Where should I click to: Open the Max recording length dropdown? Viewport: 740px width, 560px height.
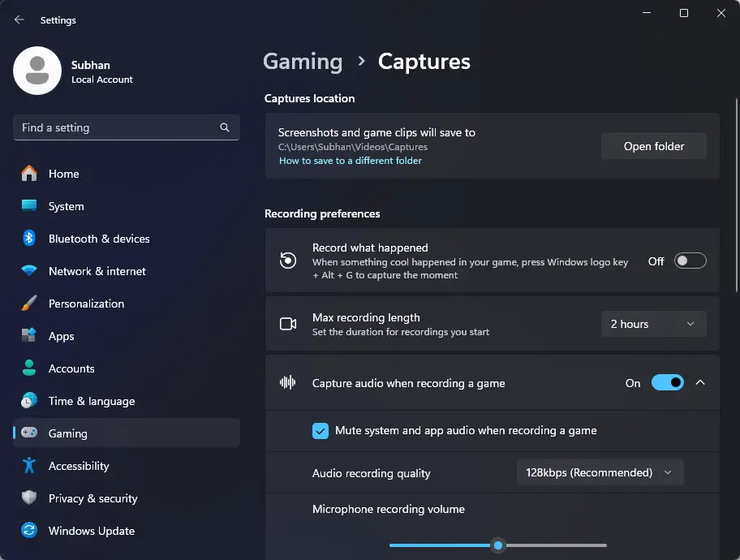tap(654, 324)
